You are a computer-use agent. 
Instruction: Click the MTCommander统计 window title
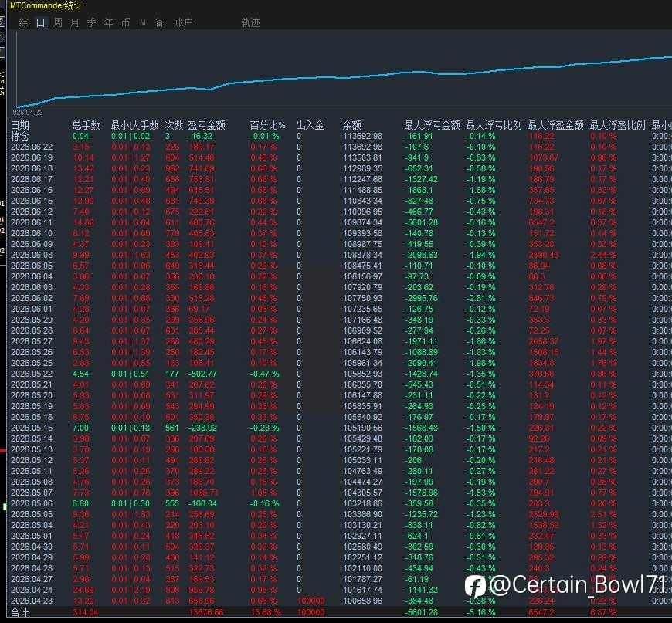coord(46,5)
